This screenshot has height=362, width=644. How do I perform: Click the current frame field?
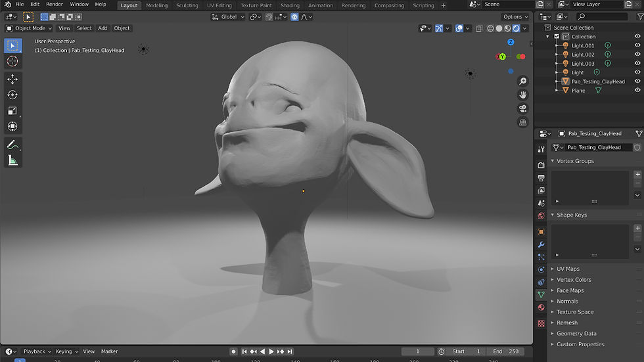click(418, 351)
